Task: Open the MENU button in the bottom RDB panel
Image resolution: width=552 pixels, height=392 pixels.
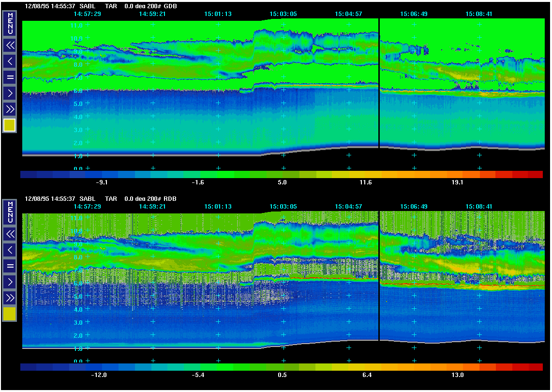Action: [x=10, y=212]
